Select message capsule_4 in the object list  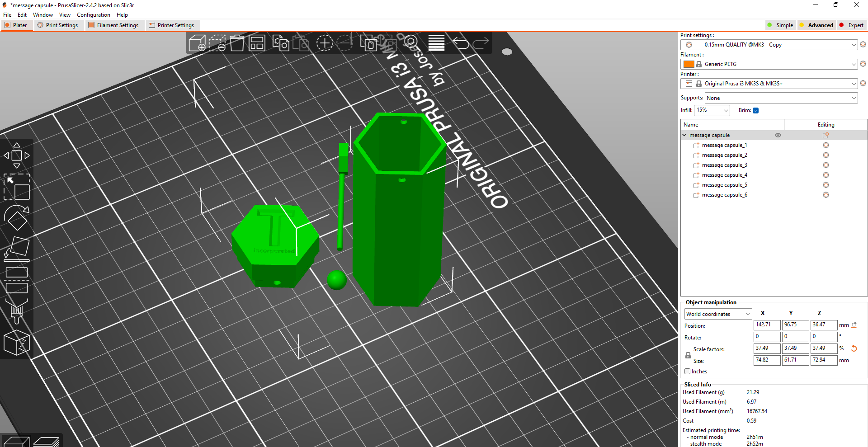click(724, 175)
